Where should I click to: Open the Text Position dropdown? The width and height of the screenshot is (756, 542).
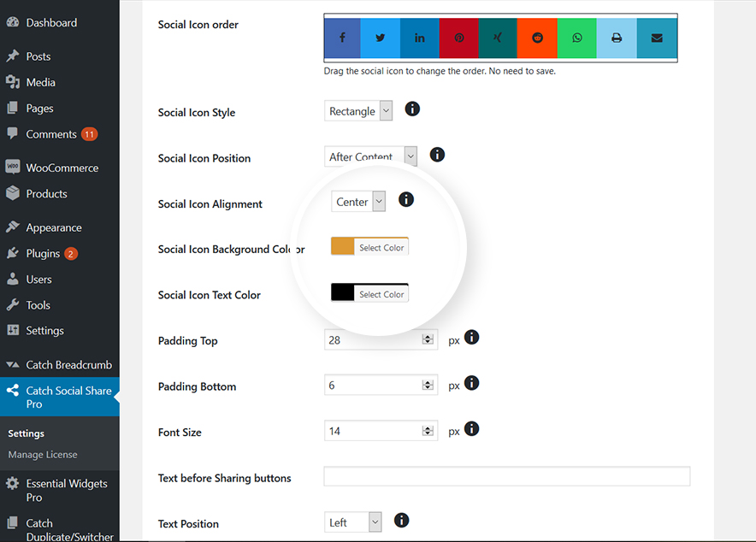[353, 522]
